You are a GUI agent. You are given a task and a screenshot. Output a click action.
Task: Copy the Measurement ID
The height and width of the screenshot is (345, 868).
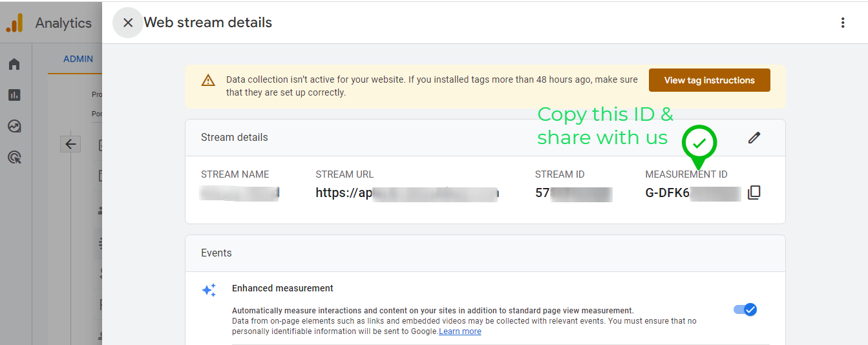coord(754,193)
